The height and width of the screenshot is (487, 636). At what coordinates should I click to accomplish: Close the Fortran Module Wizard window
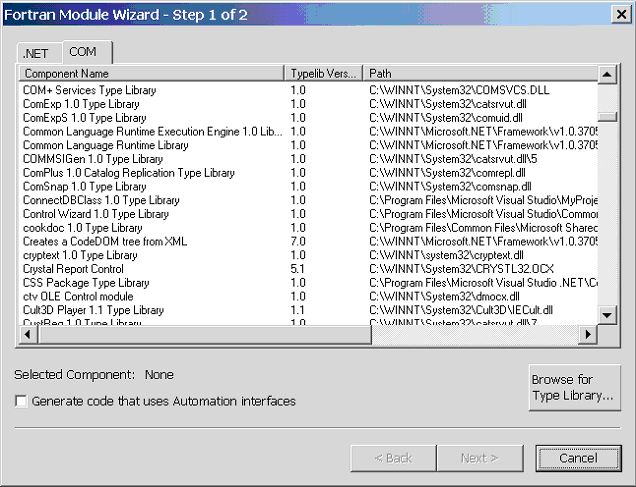(621, 15)
